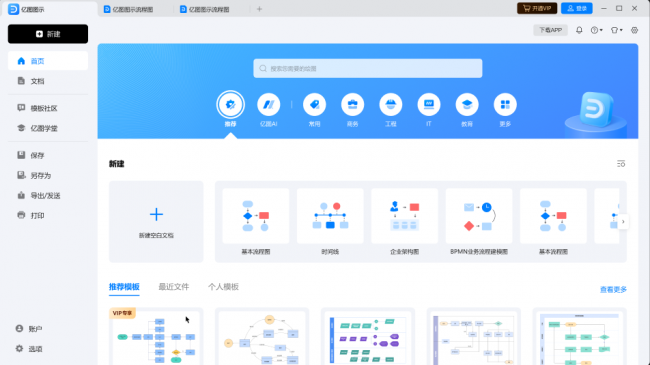Show next templates with right chevron
This screenshot has height=365, width=650.
tap(623, 221)
